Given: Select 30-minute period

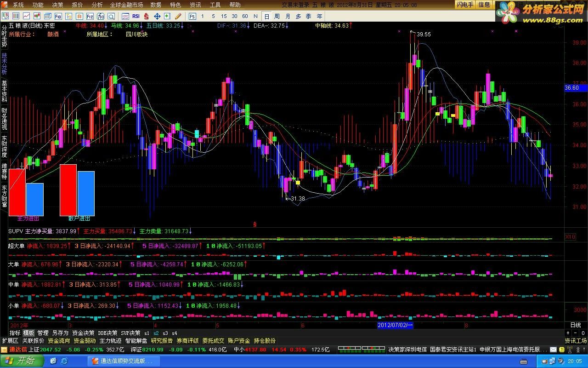Looking at the screenshot, I should [x=234, y=16].
